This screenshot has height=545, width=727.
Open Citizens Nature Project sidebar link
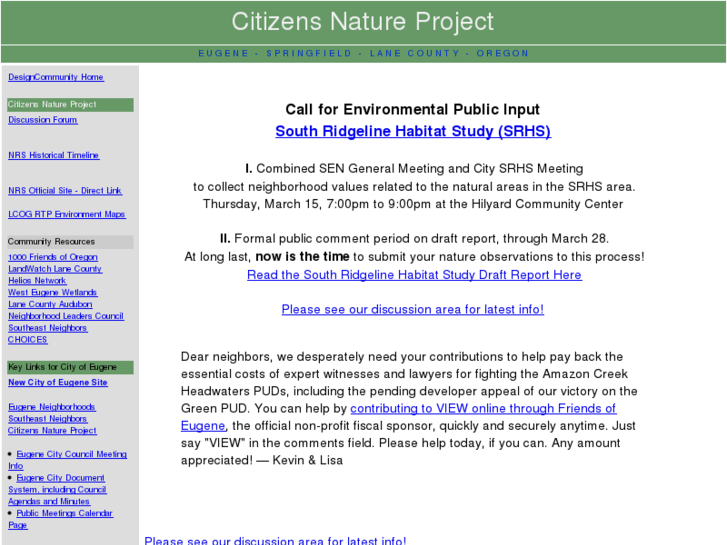pos(52,430)
